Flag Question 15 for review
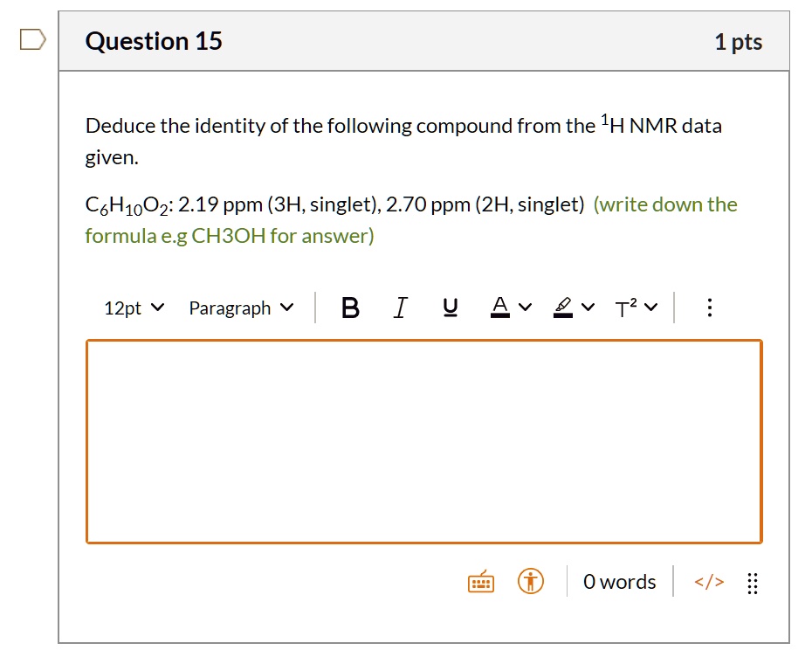Image resolution: width=812 pixels, height=664 pixels. pos(31,37)
